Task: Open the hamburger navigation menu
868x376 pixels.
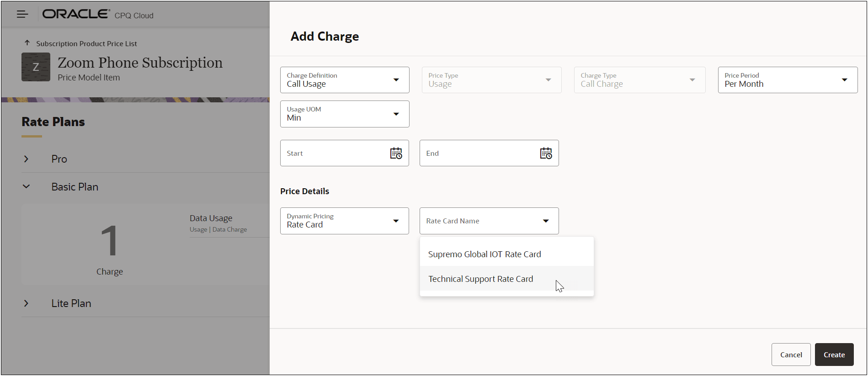Action: (22, 14)
